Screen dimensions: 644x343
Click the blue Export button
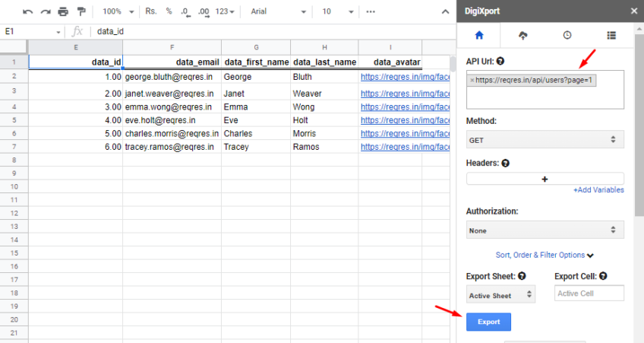click(x=488, y=322)
